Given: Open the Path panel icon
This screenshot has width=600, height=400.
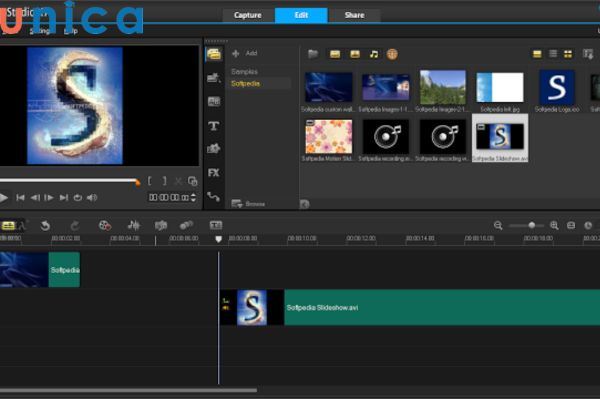Looking at the screenshot, I should (x=214, y=197).
